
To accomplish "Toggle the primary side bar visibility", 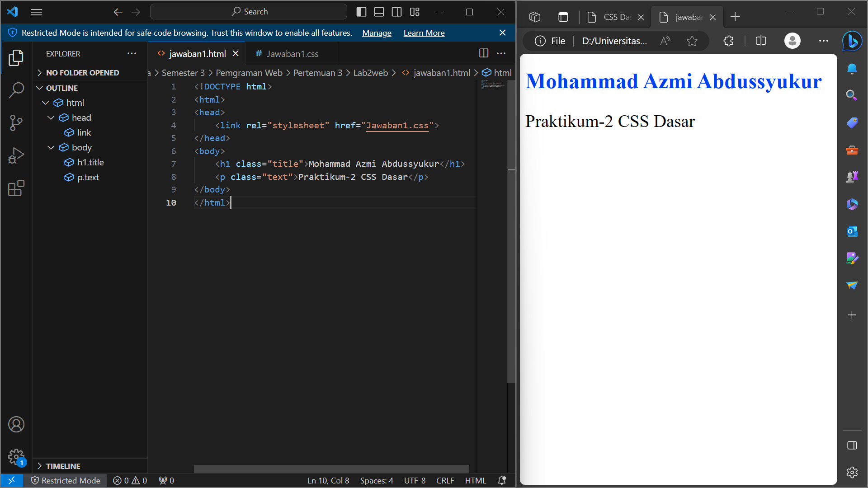I will point(361,12).
